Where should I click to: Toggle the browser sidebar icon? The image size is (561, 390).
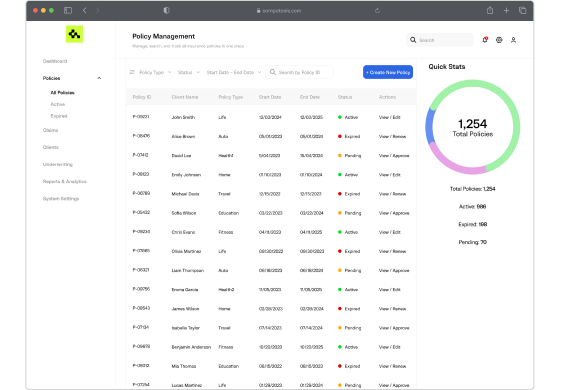pyautogui.click(x=68, y=10)
